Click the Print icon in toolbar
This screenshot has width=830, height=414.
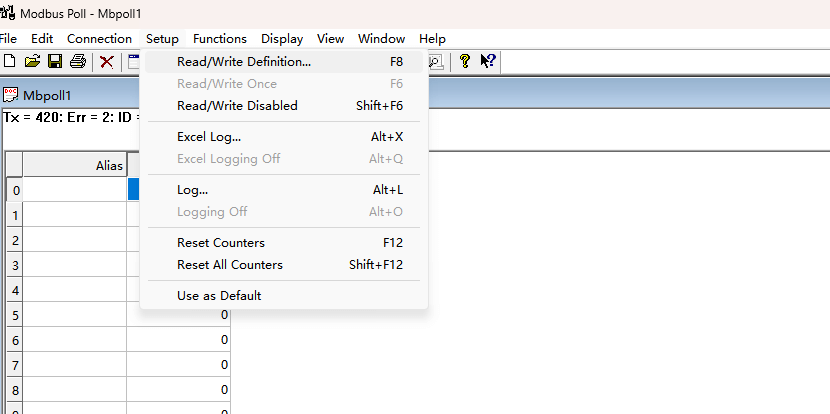tap(78, 62)
